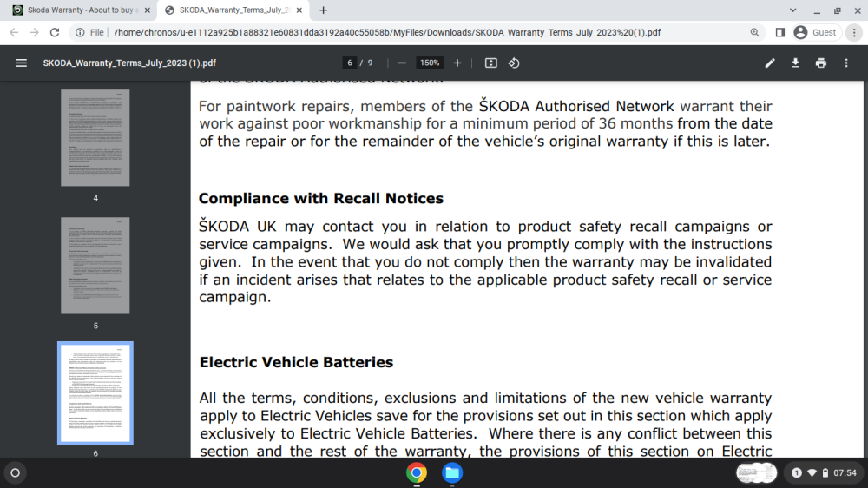Edit the current page number field
Image resolution: width=868 pixels, height=488 pixels.
(349, 63)
